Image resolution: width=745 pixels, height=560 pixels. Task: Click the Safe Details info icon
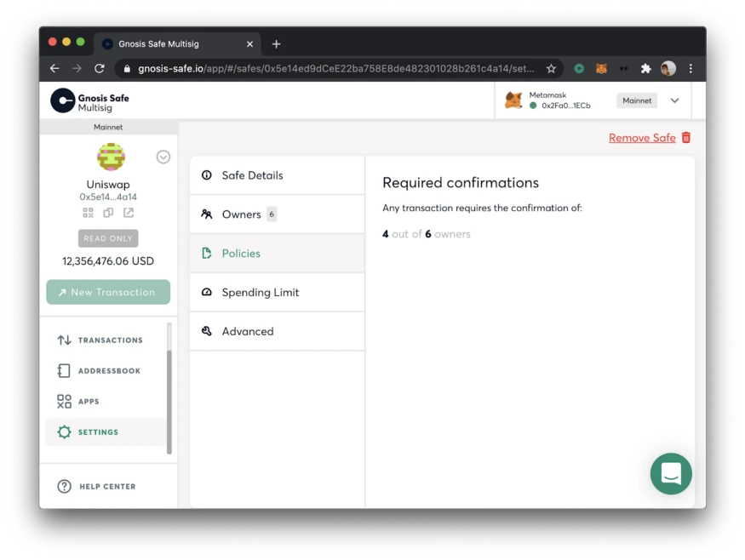[x=207, y=175]
